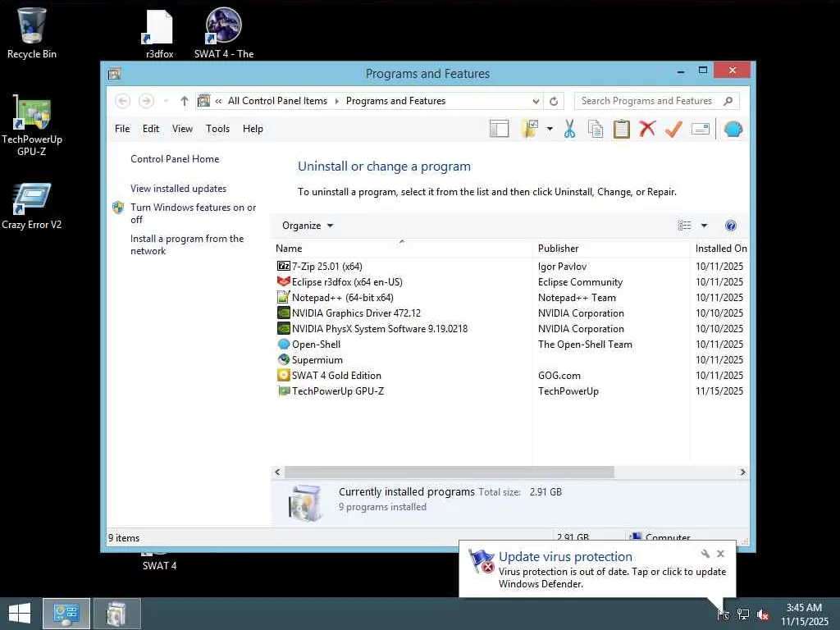The height and width of the screenshot is (630, 840).
Task: Open notification options wrench icon
Action: click(705, 554)
